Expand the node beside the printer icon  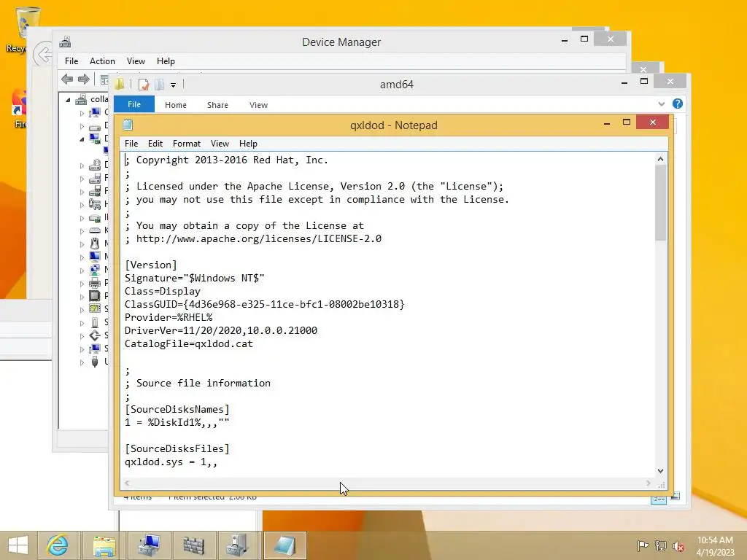coord(82,284)
